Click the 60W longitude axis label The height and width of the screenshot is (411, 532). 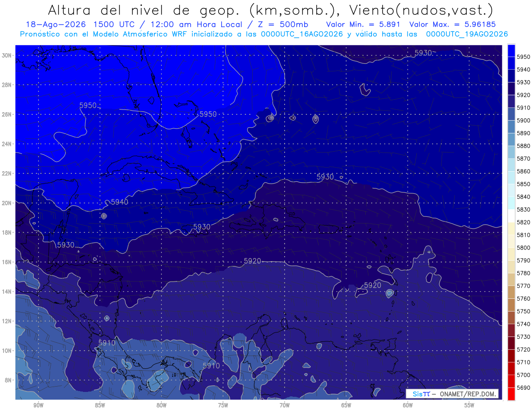point(408,405)
